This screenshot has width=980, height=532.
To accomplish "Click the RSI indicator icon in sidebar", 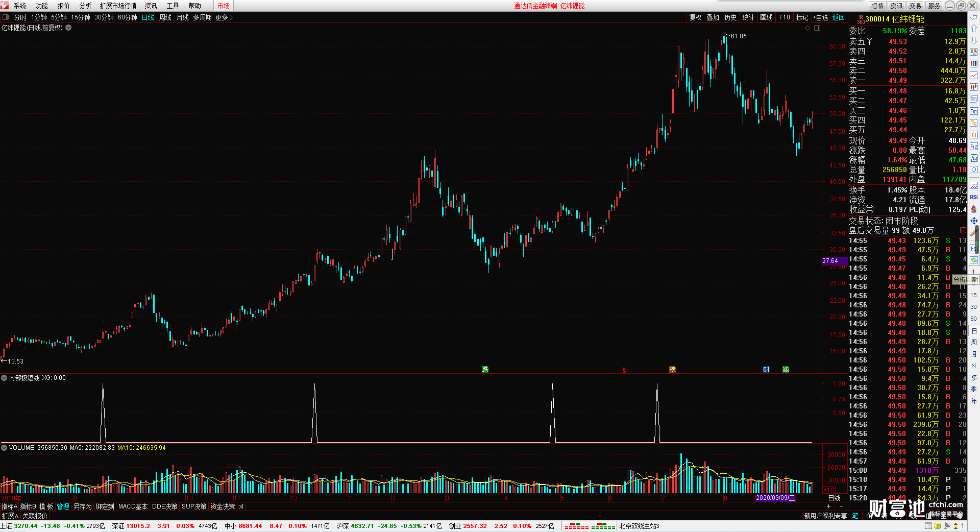I will (974, 197).
